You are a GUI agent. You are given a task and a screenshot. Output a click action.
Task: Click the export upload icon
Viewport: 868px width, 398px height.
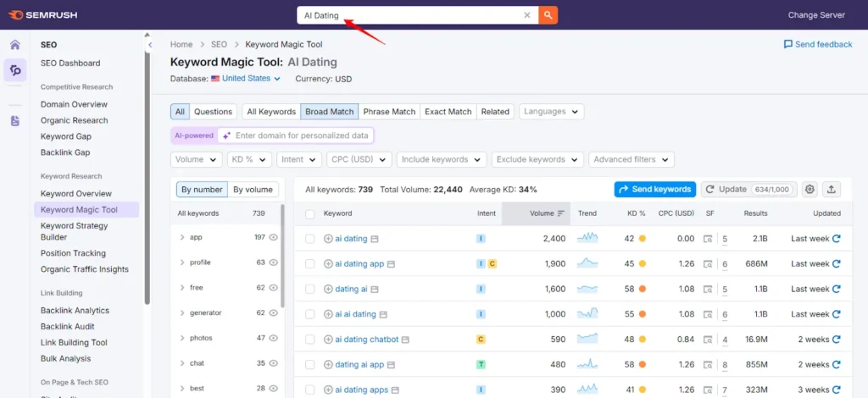[x=831, y=189]
